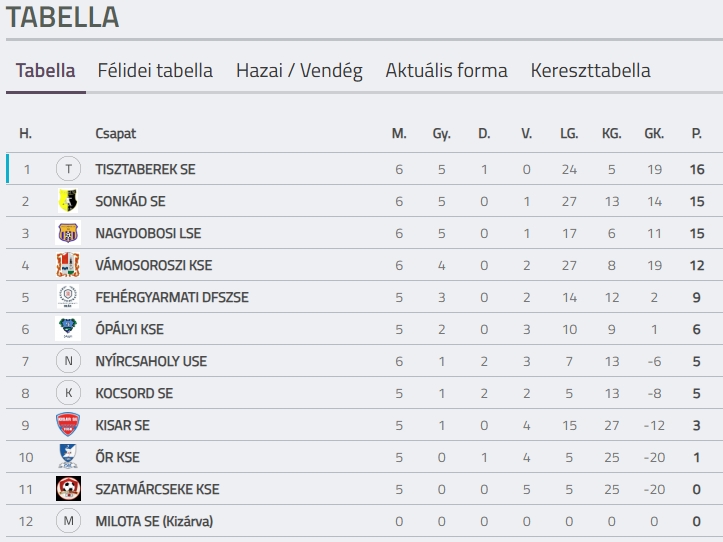Viewport: 723px width, 542px height.
Task: Open the Hazai / Vendég tab
Action: [x=299, y=71]
